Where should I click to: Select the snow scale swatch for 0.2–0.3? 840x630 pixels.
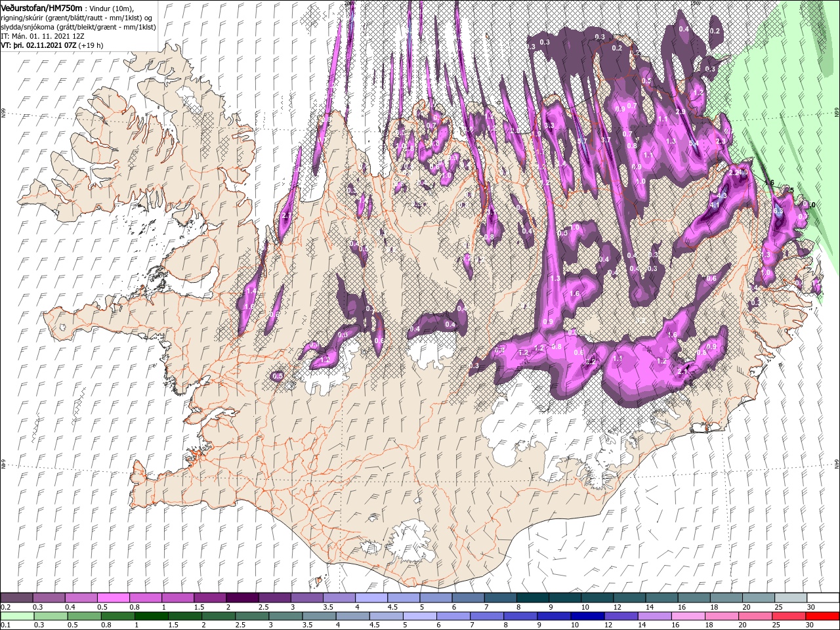(17, 597)
